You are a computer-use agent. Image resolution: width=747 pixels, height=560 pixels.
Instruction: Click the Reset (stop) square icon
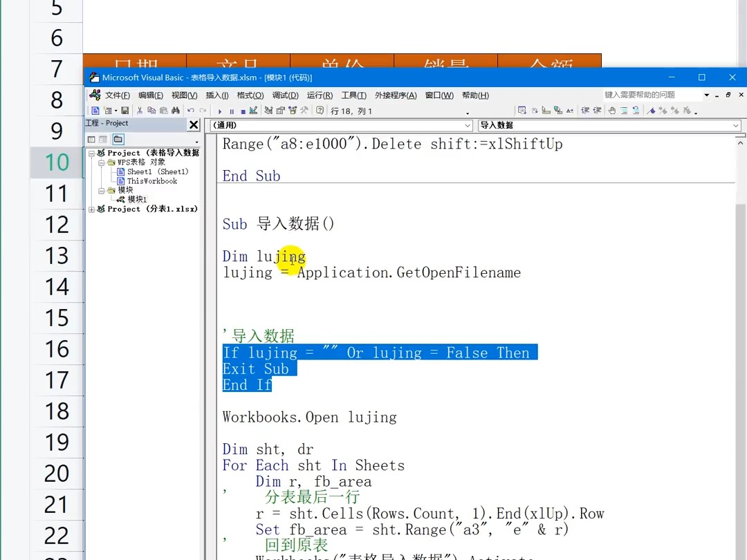(243, 111)
